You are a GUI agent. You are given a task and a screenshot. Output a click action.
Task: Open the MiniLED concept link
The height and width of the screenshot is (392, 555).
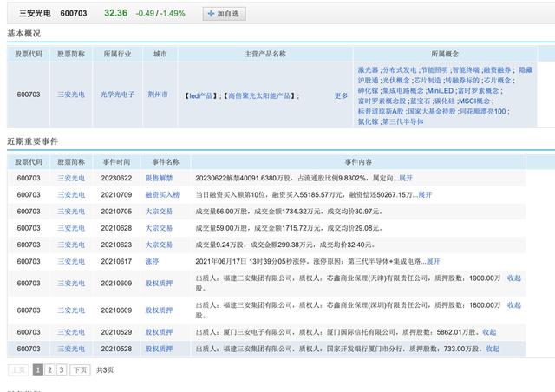(441, 91)
